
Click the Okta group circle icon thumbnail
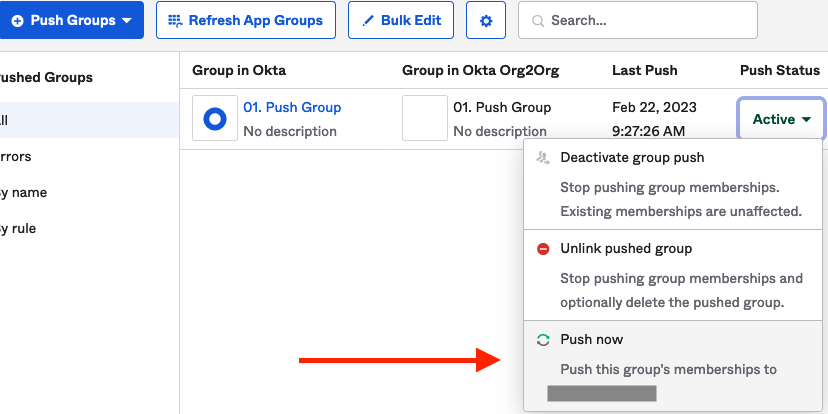pyautogui.click(x=215, y=118)
